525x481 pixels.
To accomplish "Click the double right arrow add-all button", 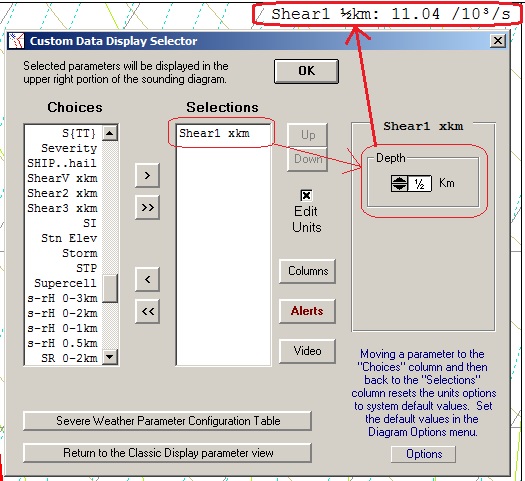I will [x=147, y=208].
